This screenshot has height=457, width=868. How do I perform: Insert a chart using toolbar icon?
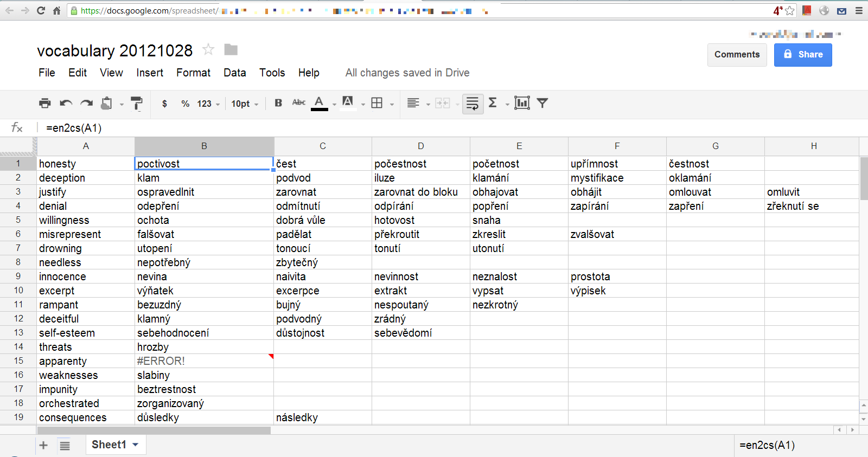[x=522, y=103]
